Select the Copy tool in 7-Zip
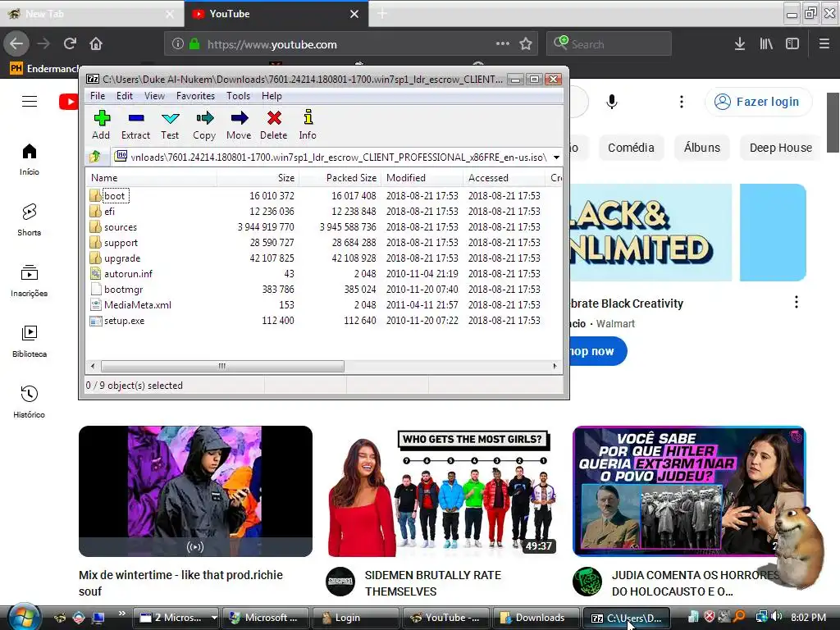Screen dimensions: 840x630 tap(204, 125)
